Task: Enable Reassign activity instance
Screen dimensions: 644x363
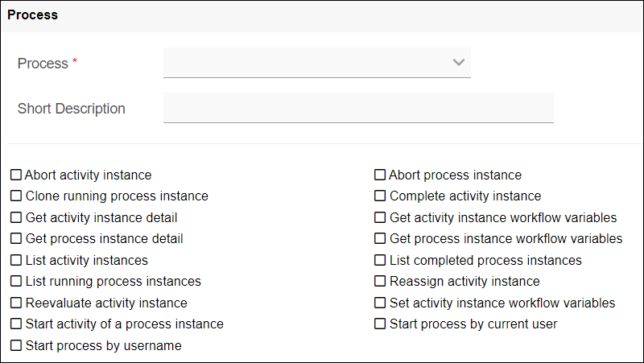Action: tap(380, 281)
